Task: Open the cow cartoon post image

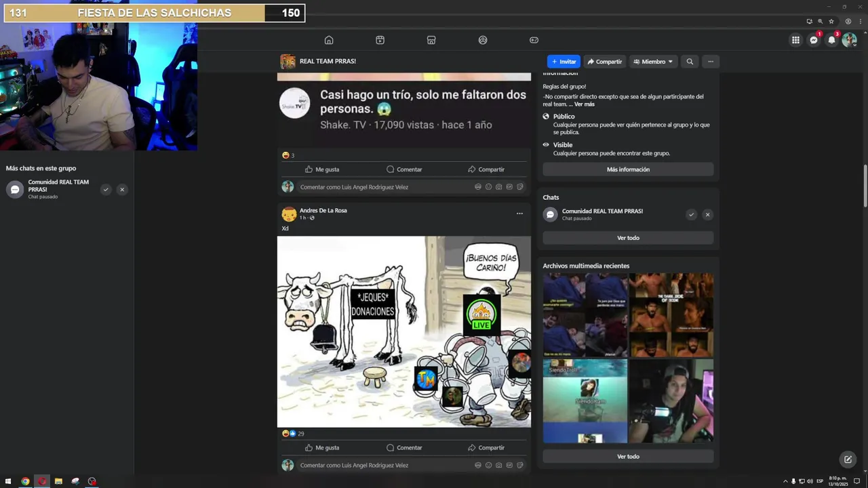Action: pos(404,331)
